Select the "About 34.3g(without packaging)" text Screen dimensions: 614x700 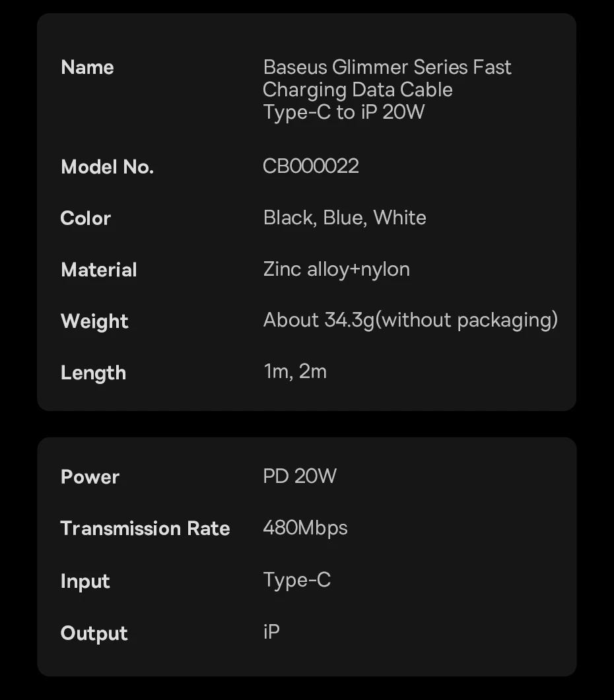[410, 320]
